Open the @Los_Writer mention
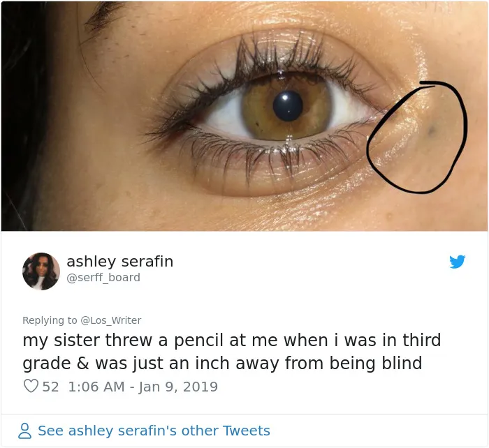This screenshot has width=489, height=448. 111,320
